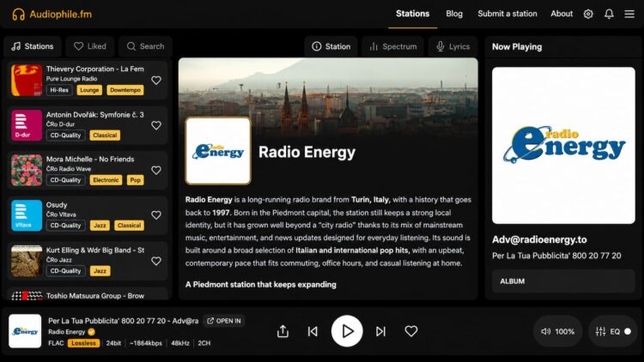This screenshot has width=644, height=362.
Task: Click OPEN IN external link button
Action: coord(224,321)
